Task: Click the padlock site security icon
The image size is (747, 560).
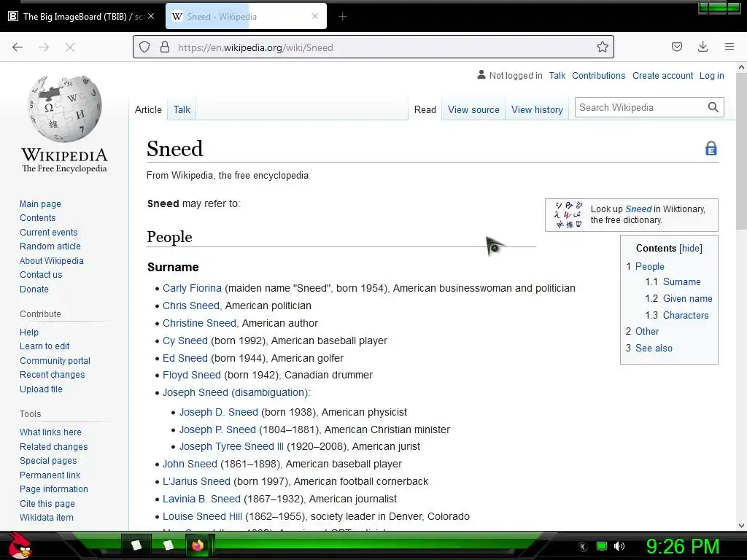Action: [165, 47]
